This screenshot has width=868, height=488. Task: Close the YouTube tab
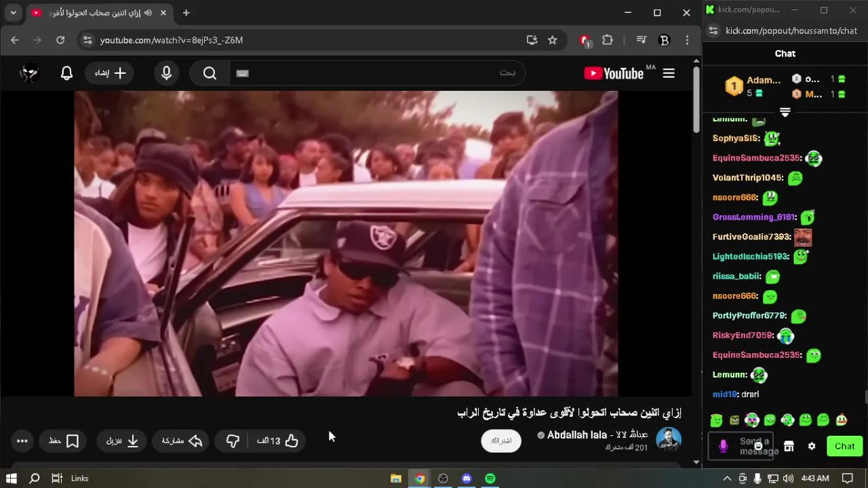163,13
